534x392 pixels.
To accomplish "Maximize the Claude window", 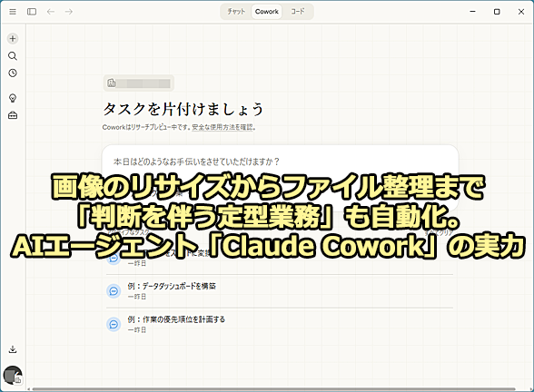I will [x=497, y=12].
